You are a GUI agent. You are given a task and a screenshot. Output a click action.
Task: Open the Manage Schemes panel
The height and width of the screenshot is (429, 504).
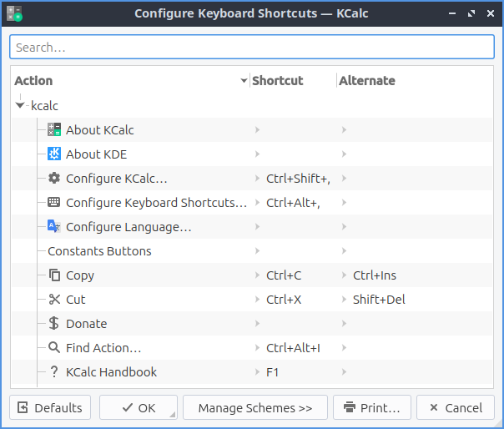click(x=255, y=408)
